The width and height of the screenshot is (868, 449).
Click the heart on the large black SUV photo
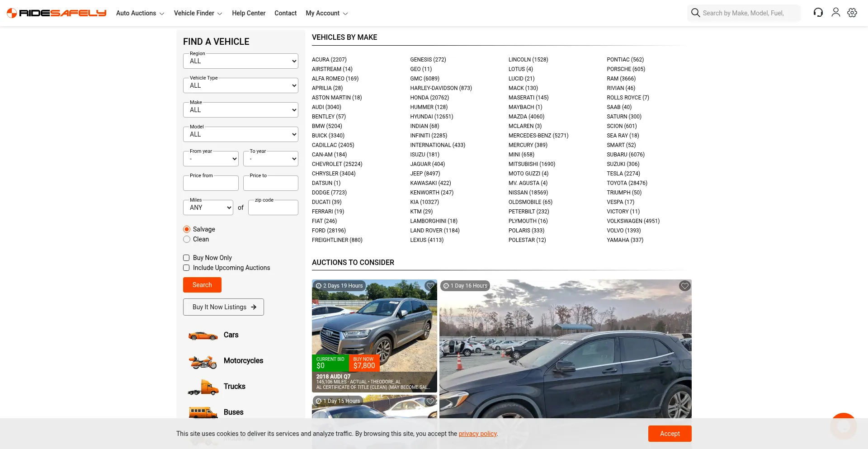(684, 286)
